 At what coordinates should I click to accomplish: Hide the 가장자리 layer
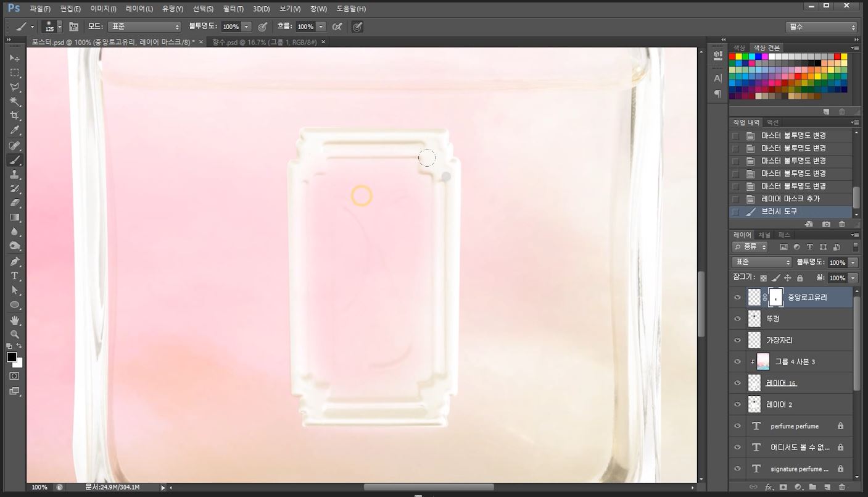tap(737, 340)
